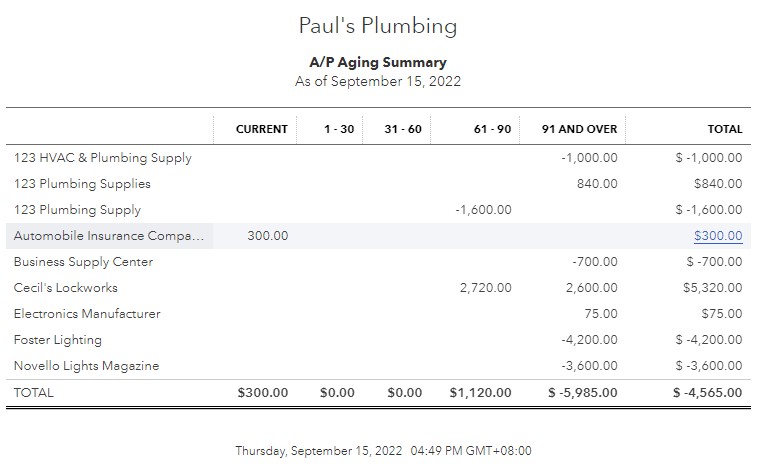The image size is (757, 466).
Task: Select the CURRENT column header
Action: pos(262,129)
